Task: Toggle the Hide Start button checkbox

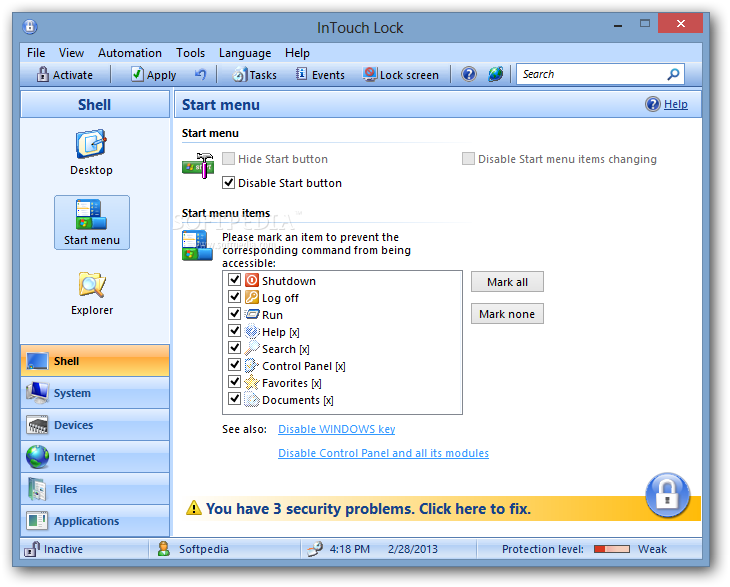Action: [229, 159]
